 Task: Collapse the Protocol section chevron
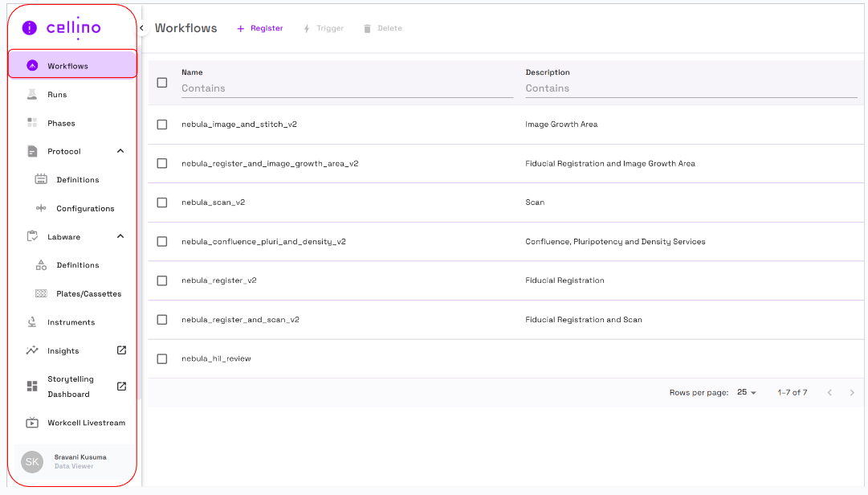(x=120, y=151)
